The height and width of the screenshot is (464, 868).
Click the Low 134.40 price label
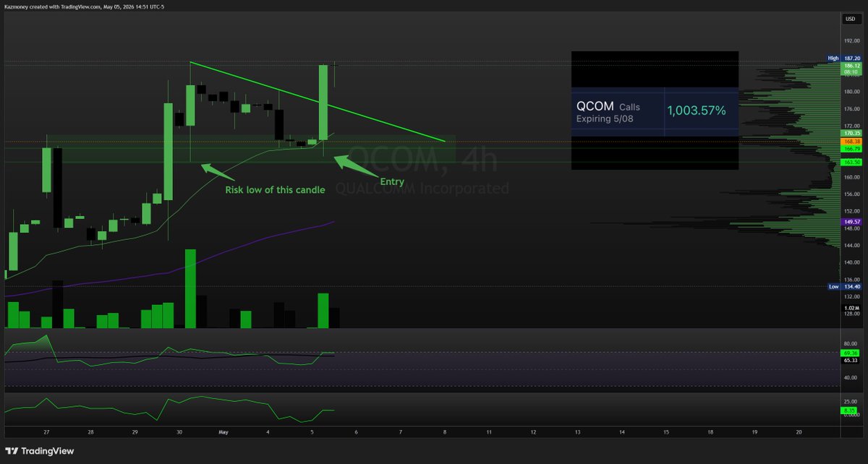[x=844, y=286]
